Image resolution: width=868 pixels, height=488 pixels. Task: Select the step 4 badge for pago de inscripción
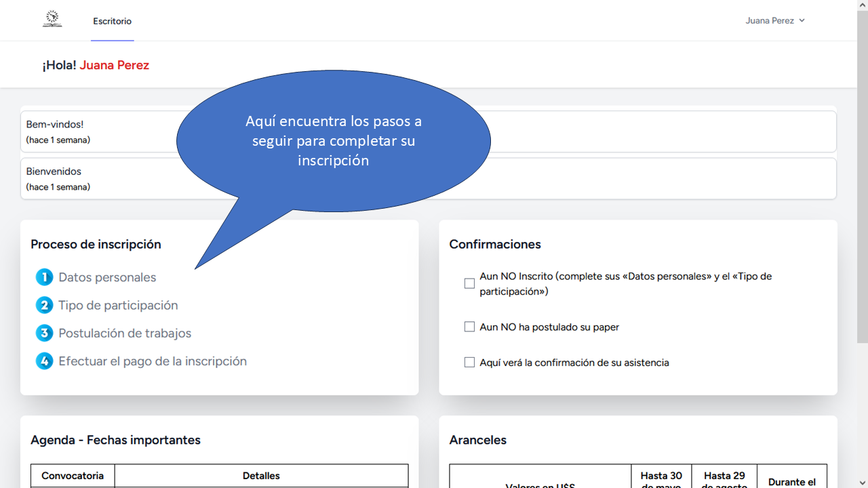[44, 361]
